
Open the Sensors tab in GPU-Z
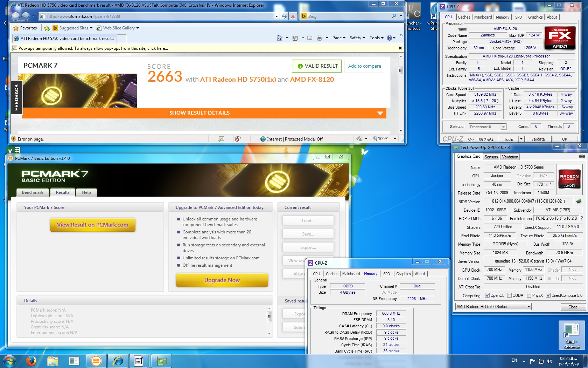[x=491, y=157]
